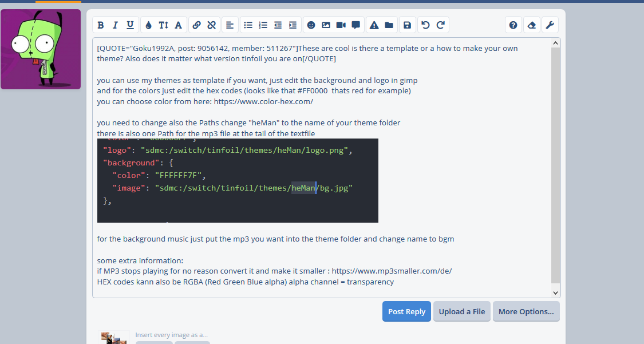Click the color-hex.com URL text
644x344 pixels.
[x=263, y=101]
